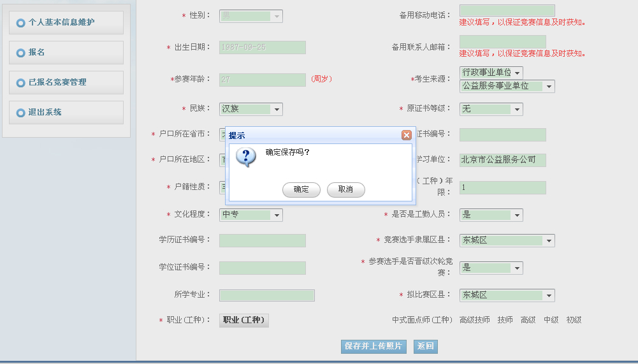The height and width of the screenshot is (364, 638).
Task: Click the 学历证书编号 input field
Action: tap(262, 240)
